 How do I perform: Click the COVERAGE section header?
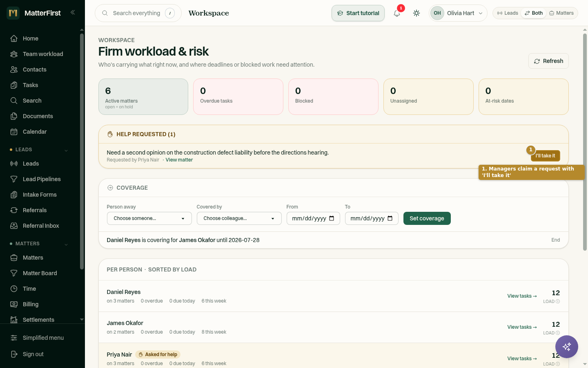click(x=132, y=188)
